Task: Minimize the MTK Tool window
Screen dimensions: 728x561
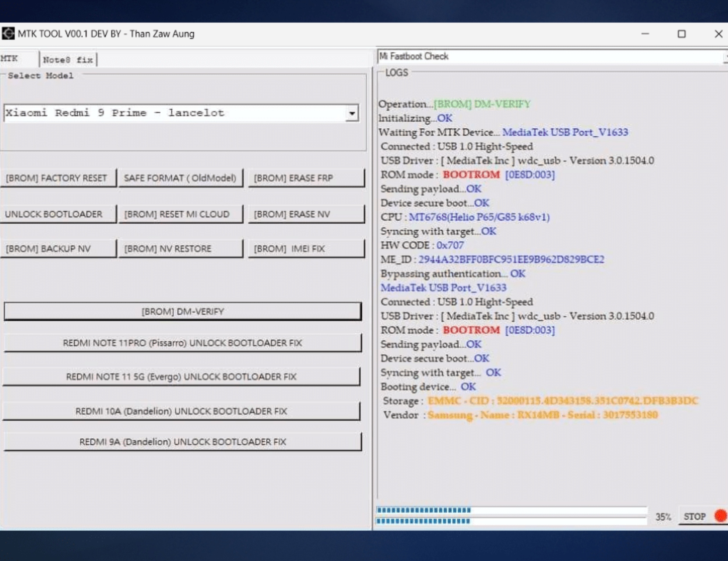Action: tap(645, 34)
